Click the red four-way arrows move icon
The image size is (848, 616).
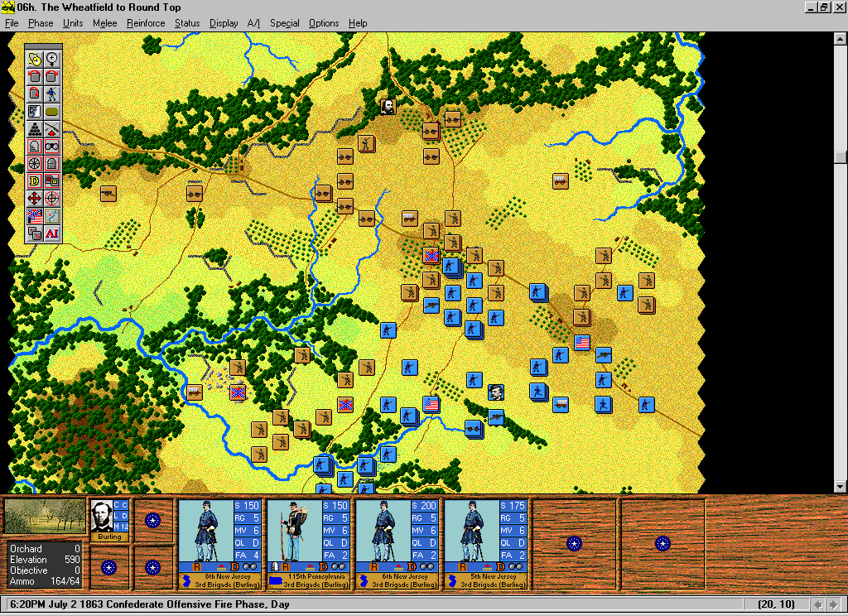(34, 199)
